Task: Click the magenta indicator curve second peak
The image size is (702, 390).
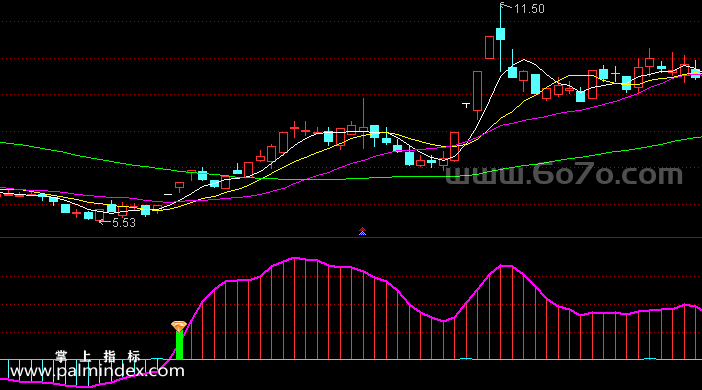Action: coord(506,266)
